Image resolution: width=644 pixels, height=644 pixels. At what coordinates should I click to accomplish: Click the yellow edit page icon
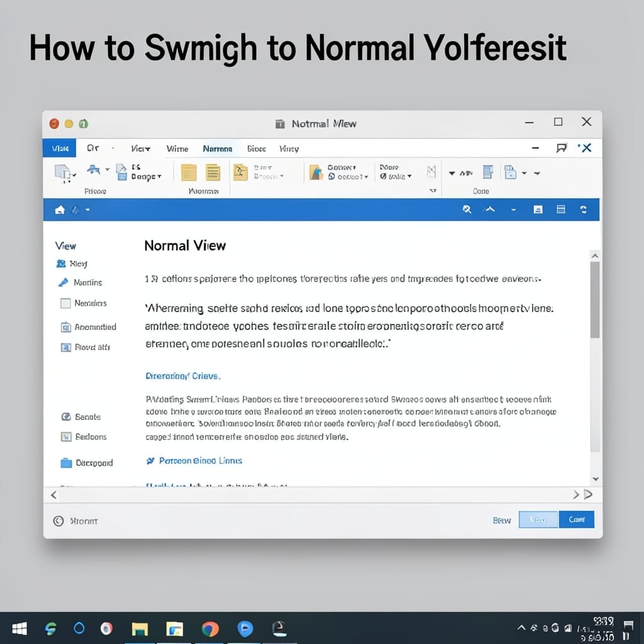[x=240, y=172]
